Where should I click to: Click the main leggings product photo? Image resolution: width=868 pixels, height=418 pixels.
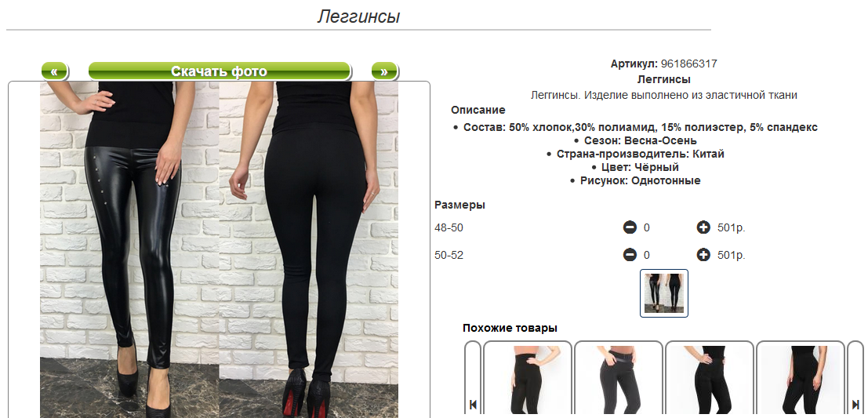(x=220, y=249)
